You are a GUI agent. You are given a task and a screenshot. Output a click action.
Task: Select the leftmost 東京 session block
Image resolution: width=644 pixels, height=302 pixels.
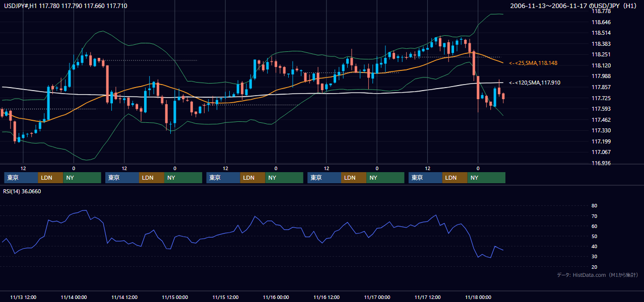tap(21, 178)
